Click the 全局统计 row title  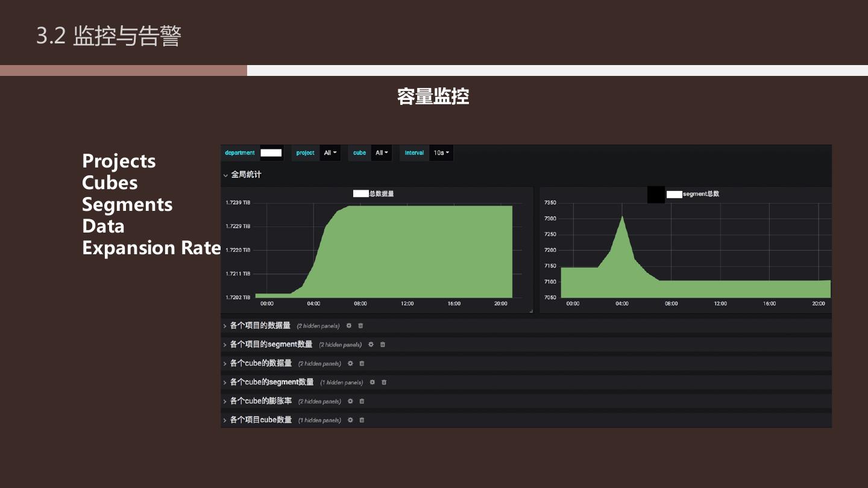click(x=247, y=175)
